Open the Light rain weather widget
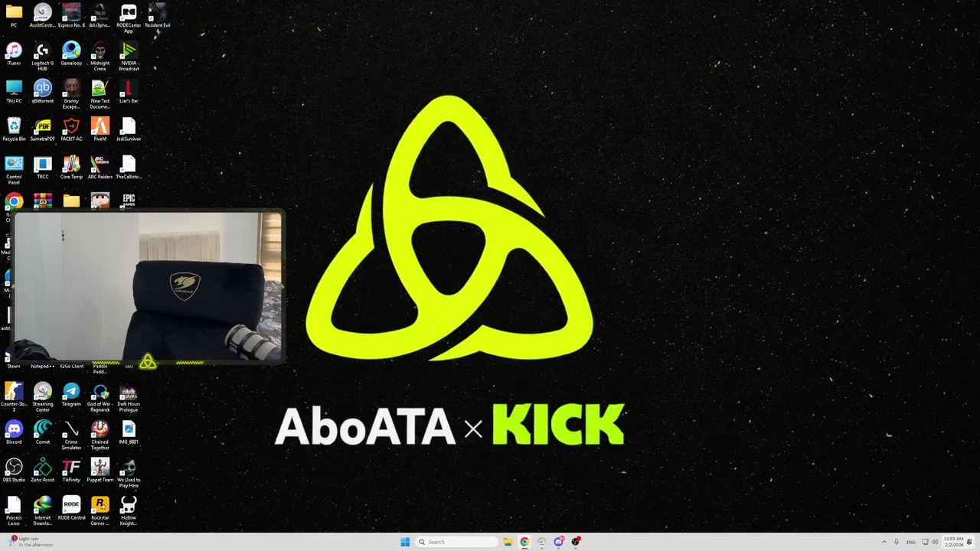980x551 pixels. tap(32, 542)
